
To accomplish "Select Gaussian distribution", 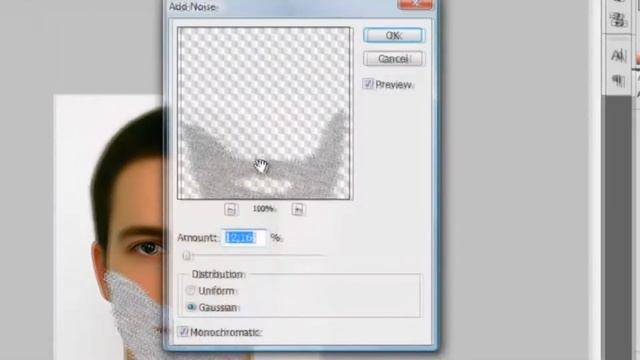I will (x=191, y=307).
